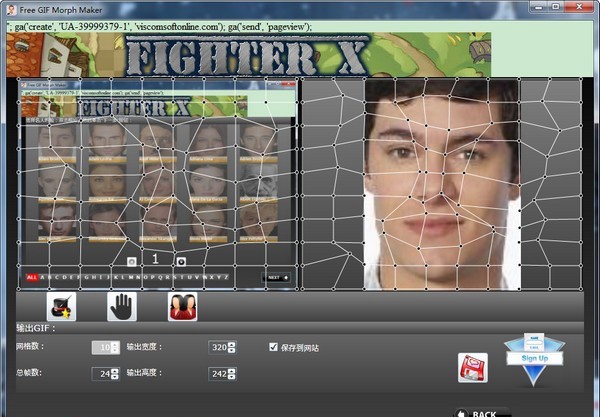The image size is (600, 417).
Task: Click the 总帧数 value field showing 24
Action: [101, 374]
